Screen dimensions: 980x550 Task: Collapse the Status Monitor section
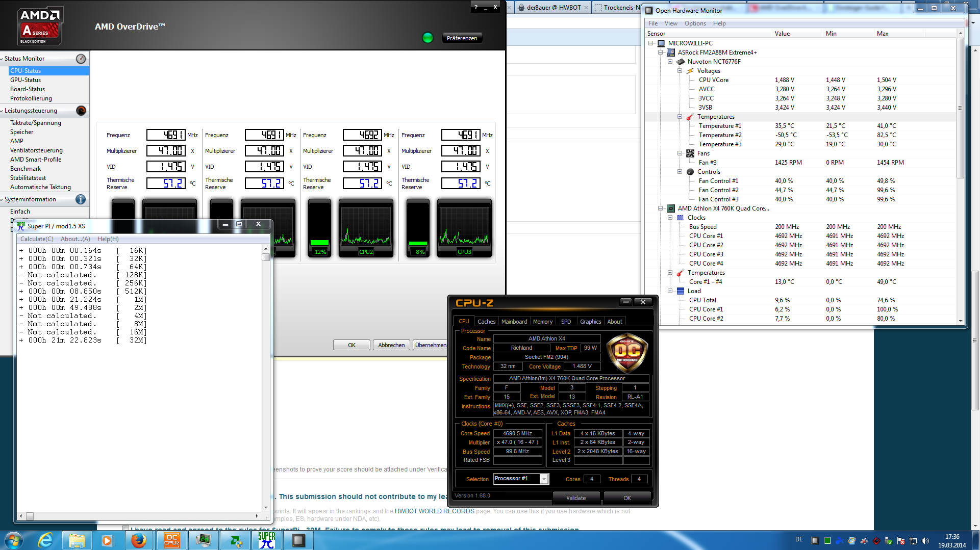(2, 59)
